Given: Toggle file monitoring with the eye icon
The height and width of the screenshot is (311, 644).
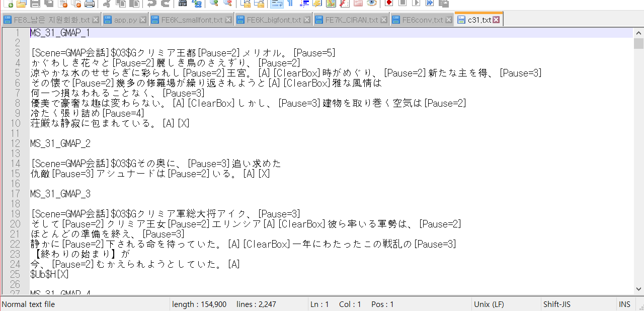Looking at the screenshot, I should tap(371, 4).
